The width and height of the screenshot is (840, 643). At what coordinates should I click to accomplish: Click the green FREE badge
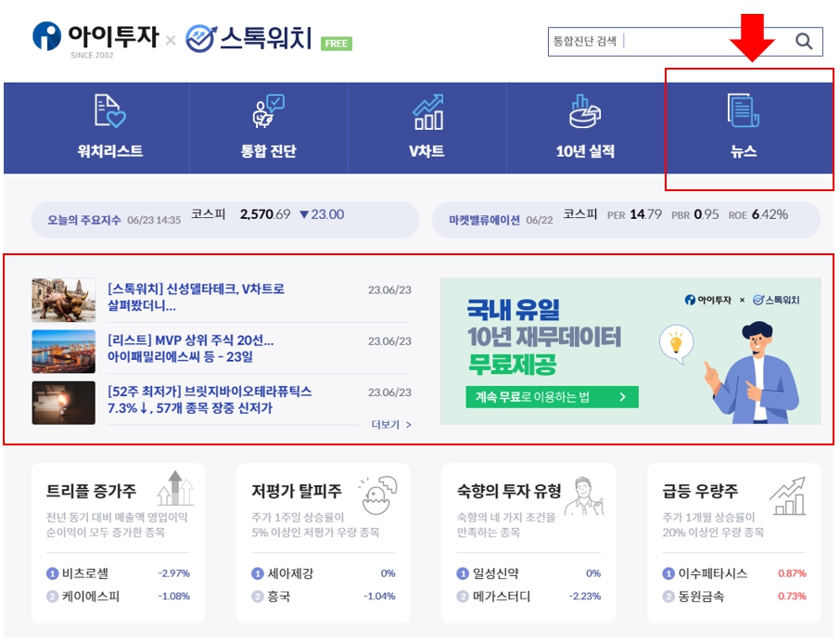(337, 44)
